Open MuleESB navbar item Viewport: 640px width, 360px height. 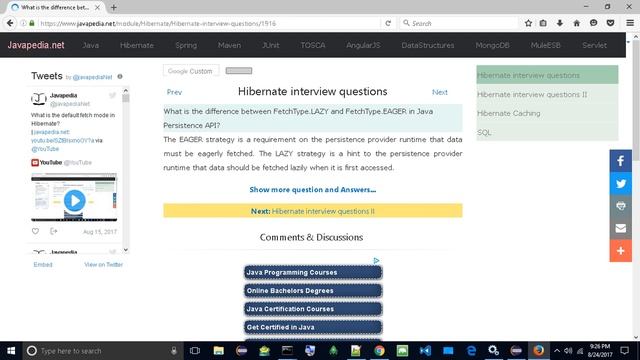(546, 45)
